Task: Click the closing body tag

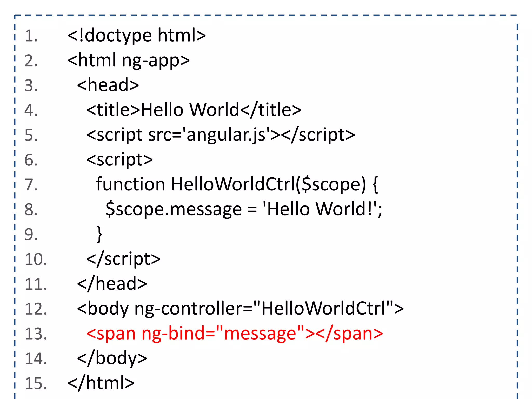Action: pyautogui.click(x=112, y=358)
